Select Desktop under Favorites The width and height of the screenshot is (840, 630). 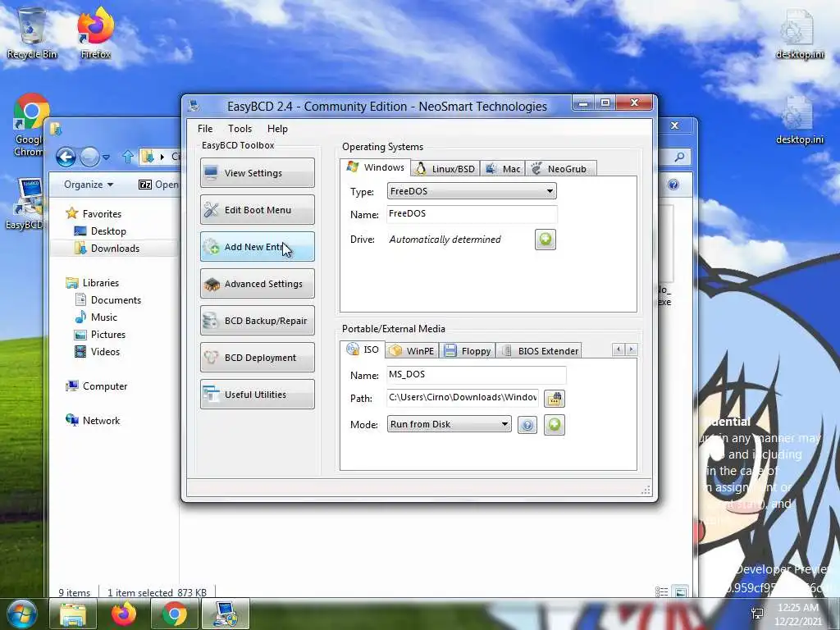pyautogui.click(x=100, y=231)
